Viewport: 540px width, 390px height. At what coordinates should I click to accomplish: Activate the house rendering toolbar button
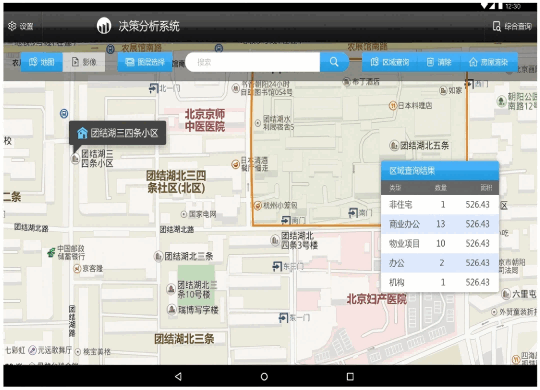tap(488, 62)
